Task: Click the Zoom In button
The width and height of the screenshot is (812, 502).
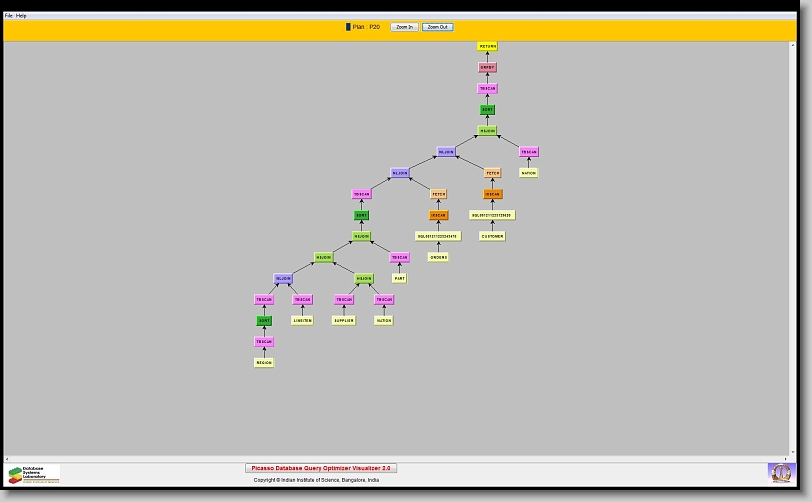Action: pyautogui.click(x=404, y=27)
